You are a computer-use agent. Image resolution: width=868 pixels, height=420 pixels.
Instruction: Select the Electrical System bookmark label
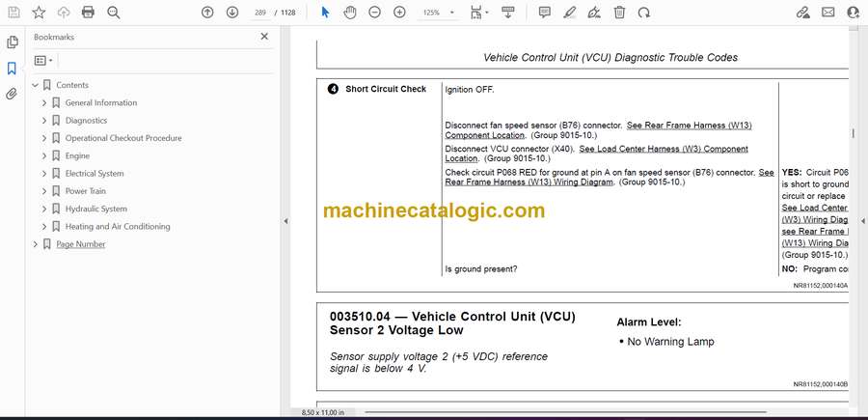95,174
